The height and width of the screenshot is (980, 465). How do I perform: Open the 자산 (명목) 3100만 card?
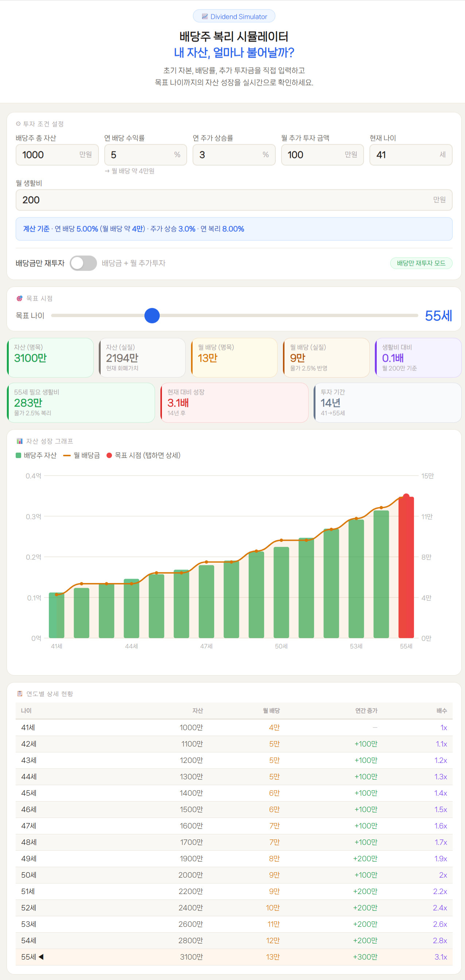tap(50, 358)
